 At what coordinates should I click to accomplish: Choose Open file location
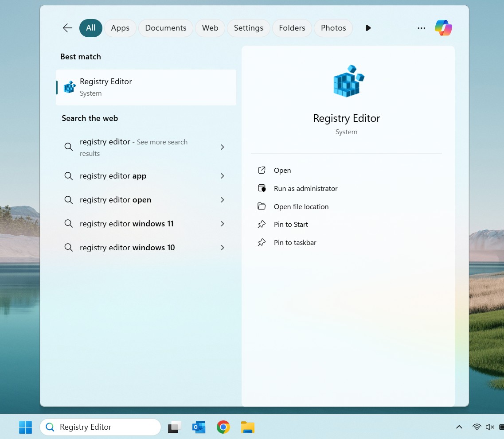pyautogui.click(x=347, y=206)
